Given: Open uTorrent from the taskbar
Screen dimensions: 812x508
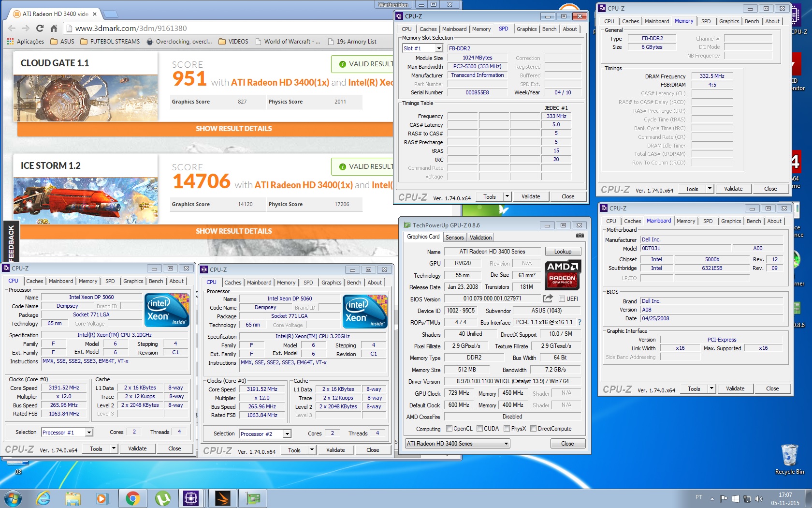Looking at the screenshot, I should click(163, 498).
